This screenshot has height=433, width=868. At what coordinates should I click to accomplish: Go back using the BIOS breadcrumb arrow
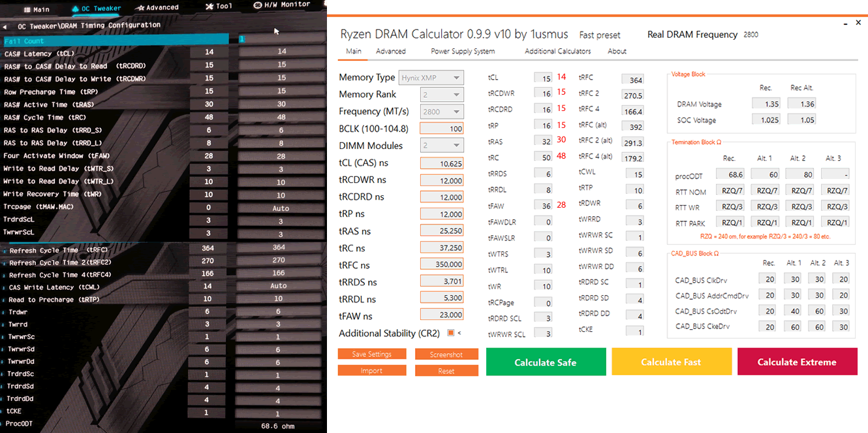tap(5, 27)
